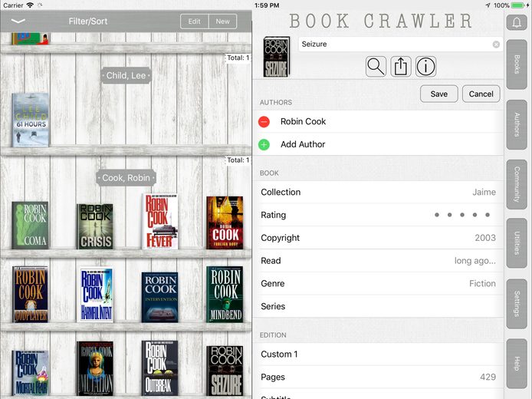
Task: Tap the Robin Cook author name
Action: pos(303,121)
